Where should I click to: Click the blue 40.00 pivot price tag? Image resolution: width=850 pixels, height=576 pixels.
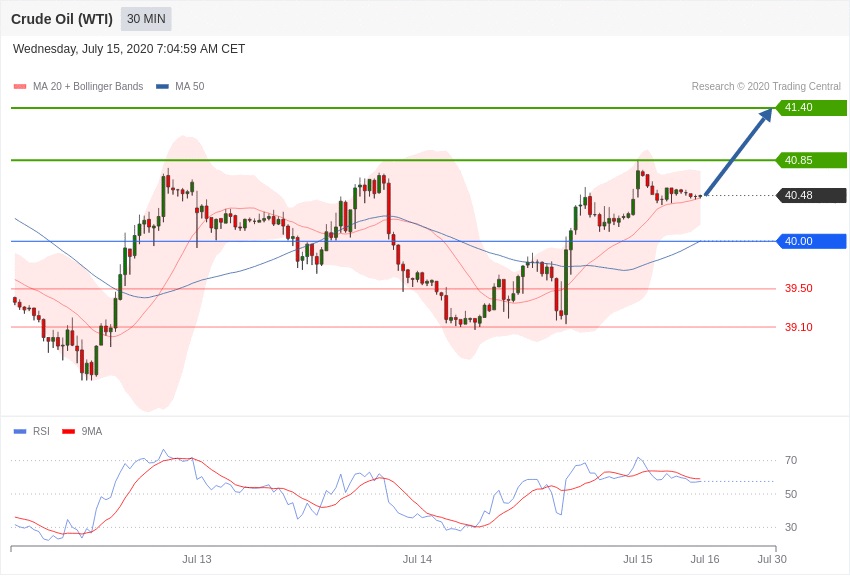tap(811, 241)
